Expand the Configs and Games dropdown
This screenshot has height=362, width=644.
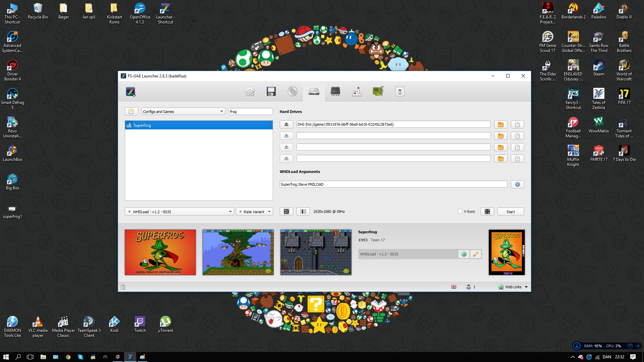click(x=183, y=111)
